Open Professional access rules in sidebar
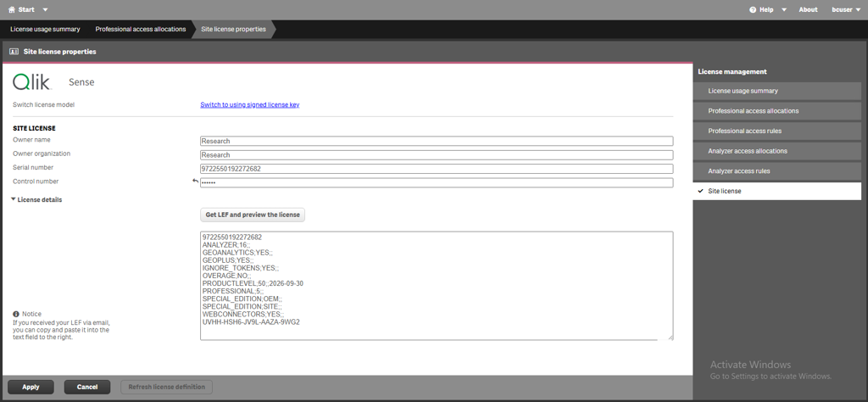Image resolution: width=868 pixels, height=402 pixels. coord(776,131)
